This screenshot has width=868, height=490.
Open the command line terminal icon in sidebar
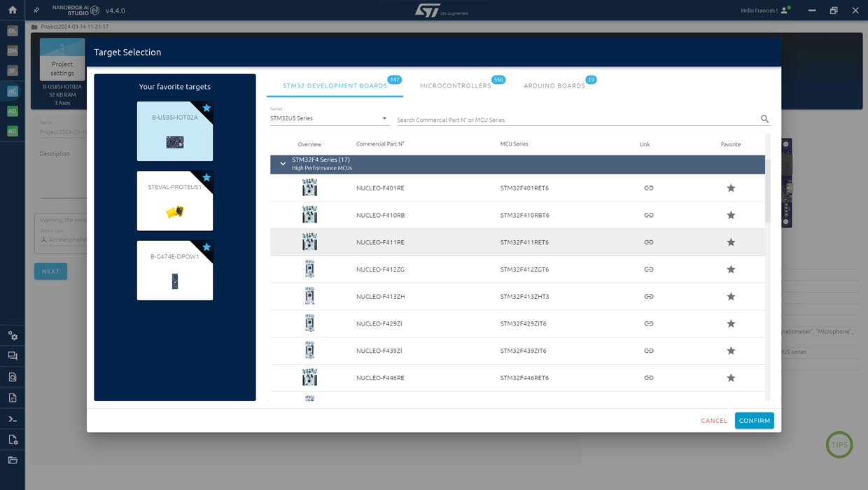[x=13, y=419]
